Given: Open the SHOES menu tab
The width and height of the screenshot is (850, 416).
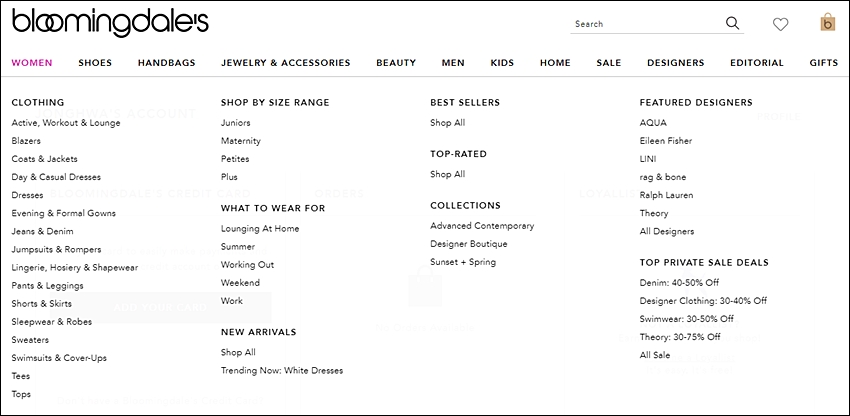Looking at the screenshot, I should 95,63.
